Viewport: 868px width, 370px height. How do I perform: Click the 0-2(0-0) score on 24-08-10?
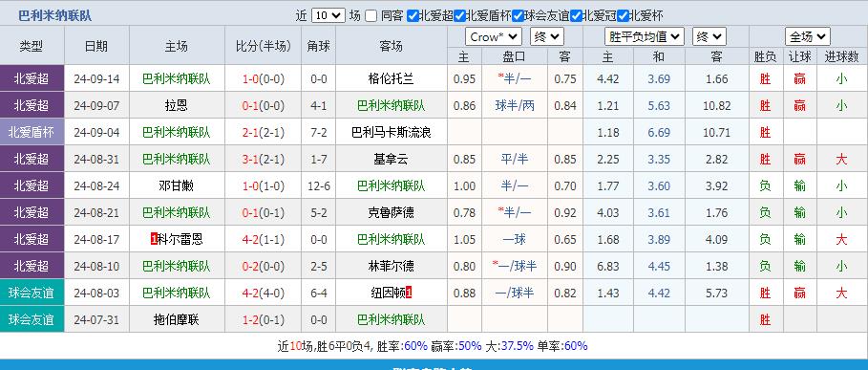click(x=264, y=266)
